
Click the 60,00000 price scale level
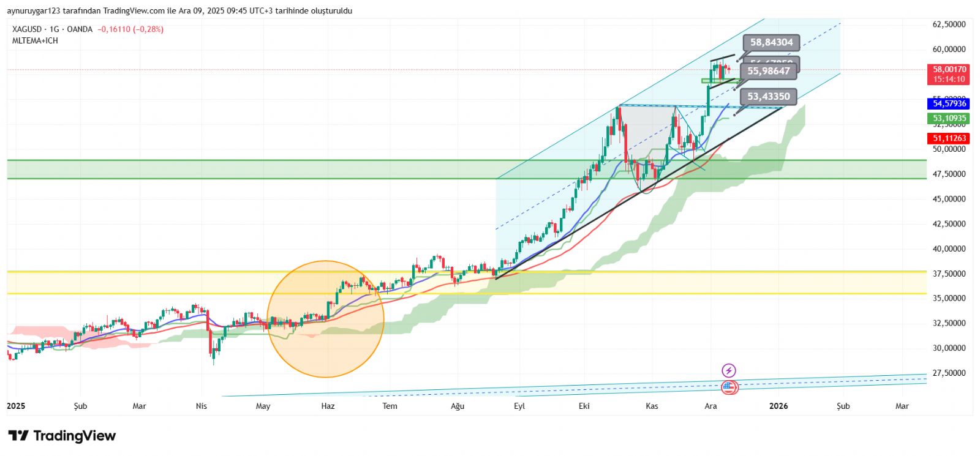click(949, 49)
